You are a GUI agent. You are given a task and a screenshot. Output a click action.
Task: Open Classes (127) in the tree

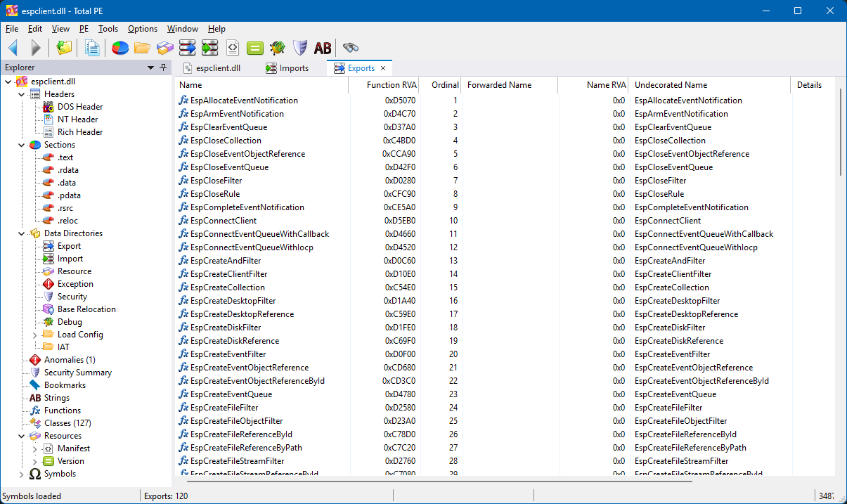(x=67, y=423)
